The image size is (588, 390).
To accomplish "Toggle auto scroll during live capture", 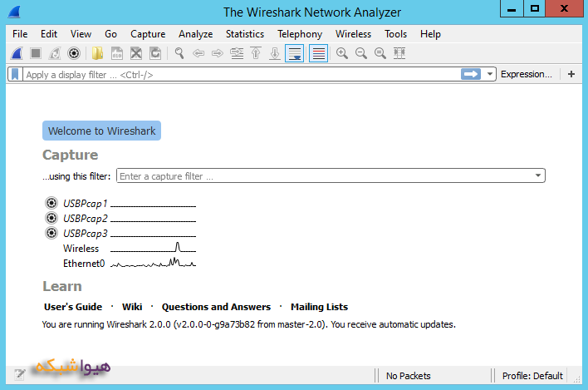I will [x=294, y=53].
